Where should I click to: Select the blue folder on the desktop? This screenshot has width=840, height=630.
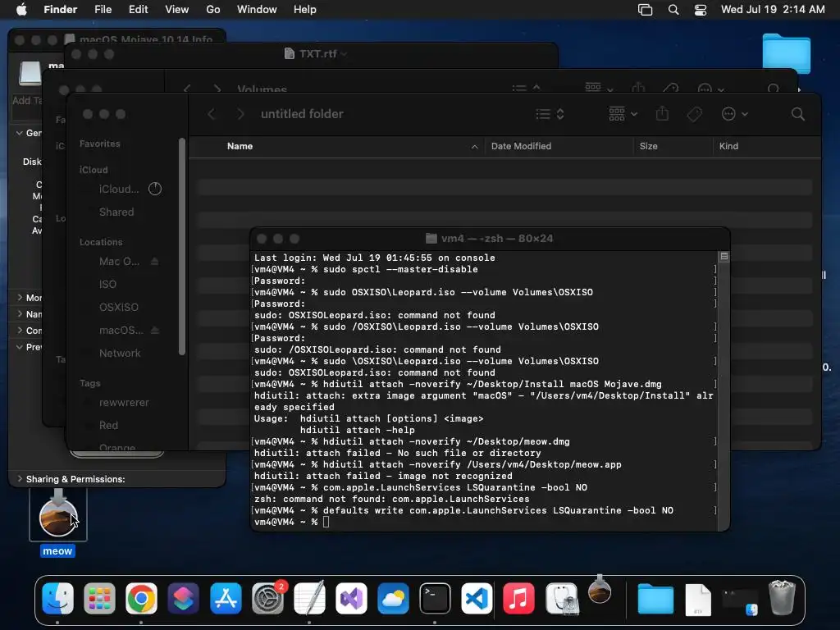click(787, 53)
